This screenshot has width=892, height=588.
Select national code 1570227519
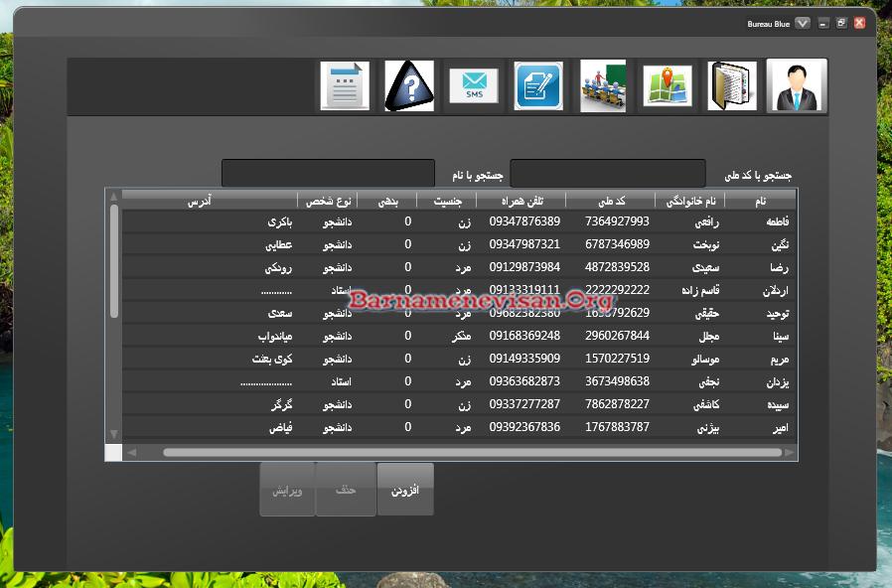coord(617,359)
